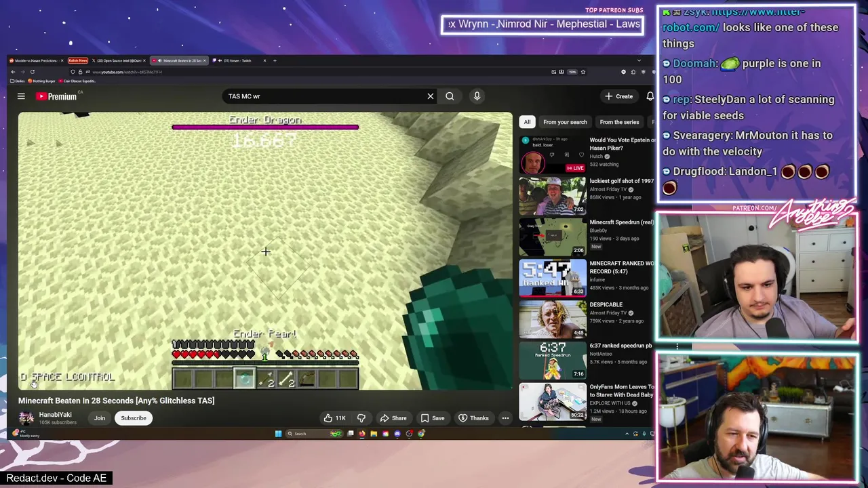Go to YouTube Premium home logo
Screen dimensions: 868x488
(x=56, y=96)
